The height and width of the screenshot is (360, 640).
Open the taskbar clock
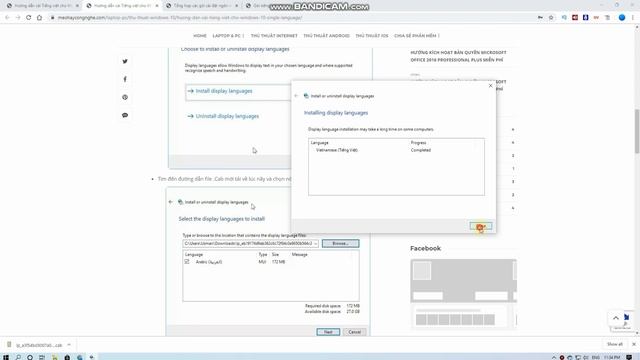612,357
